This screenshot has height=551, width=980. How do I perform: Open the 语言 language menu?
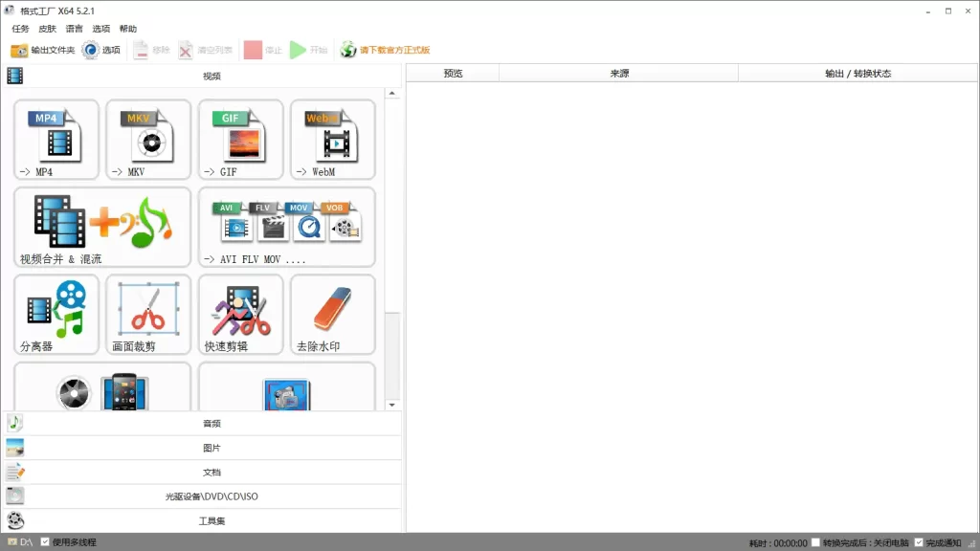[x=73, y=29]
